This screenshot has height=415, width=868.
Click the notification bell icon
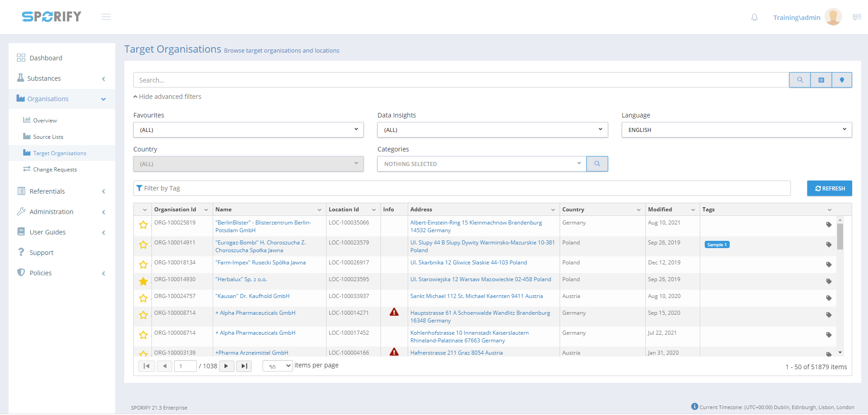(x=754, y=17)
